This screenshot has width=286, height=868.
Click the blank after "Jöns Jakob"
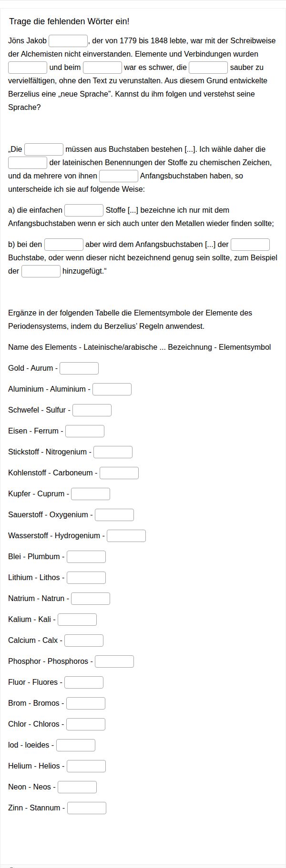pos(68,41)
